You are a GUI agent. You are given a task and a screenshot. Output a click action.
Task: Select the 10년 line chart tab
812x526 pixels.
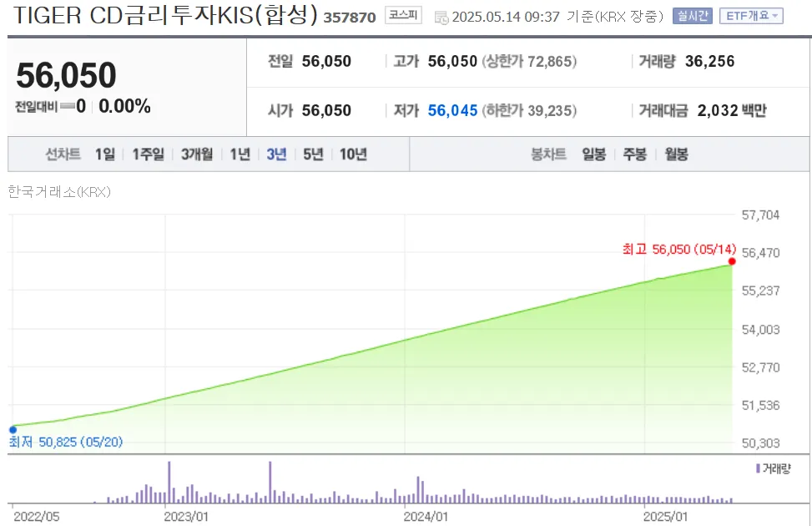coord(353,154)
